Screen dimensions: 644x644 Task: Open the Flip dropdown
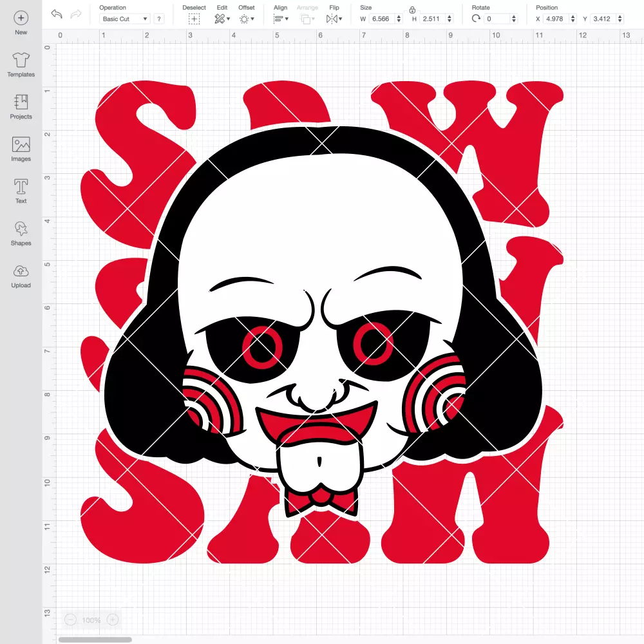pos(334,19)
